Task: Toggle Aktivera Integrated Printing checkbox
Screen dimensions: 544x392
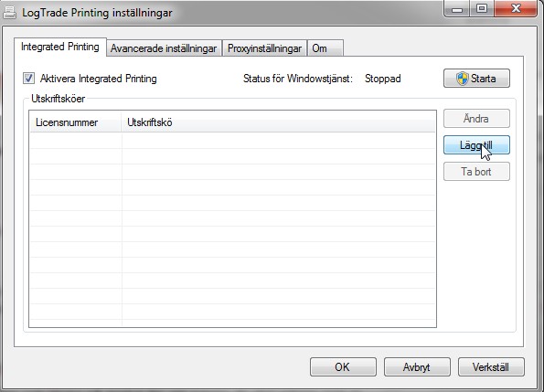Action: [x=28, y=79]
